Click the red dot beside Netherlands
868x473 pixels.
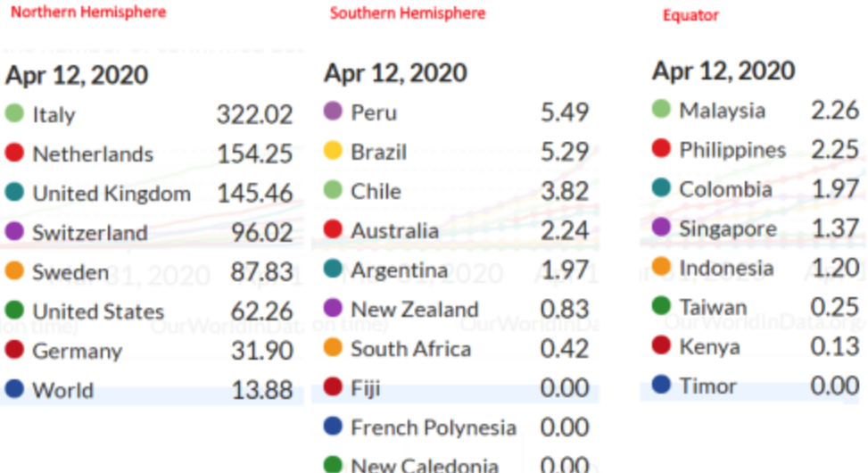pos(14,154)
